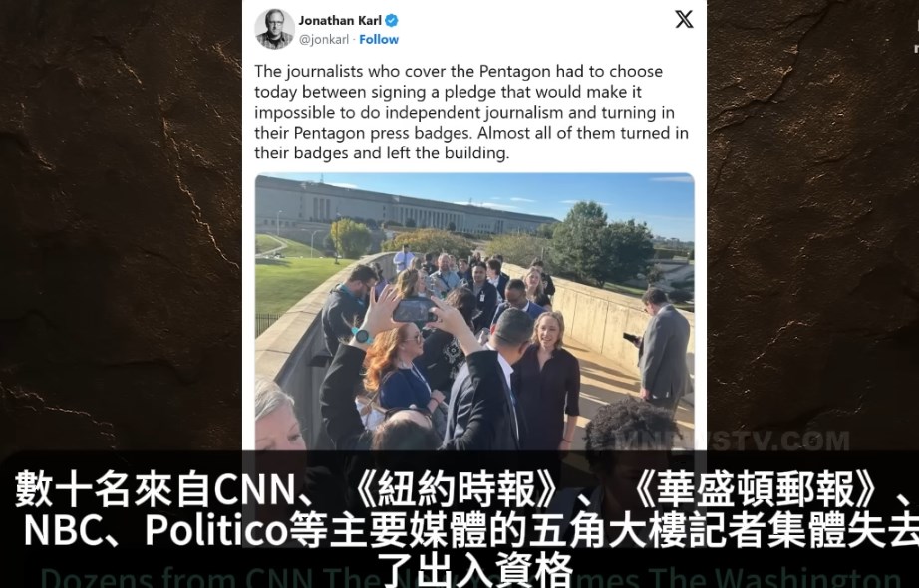Click the raised smartphone in the photo

(415, 310)
